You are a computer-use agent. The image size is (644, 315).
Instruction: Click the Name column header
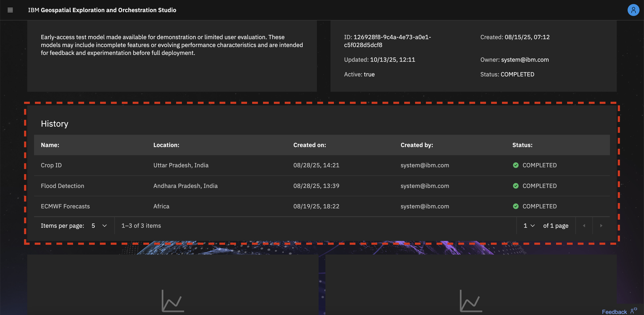click(x=50, y=145)
